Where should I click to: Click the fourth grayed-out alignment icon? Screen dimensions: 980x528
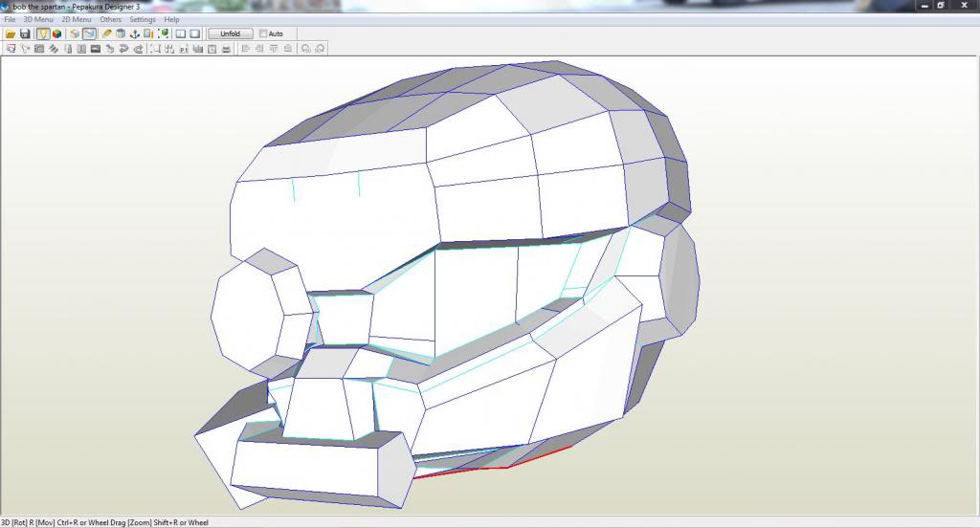[287, 49]
